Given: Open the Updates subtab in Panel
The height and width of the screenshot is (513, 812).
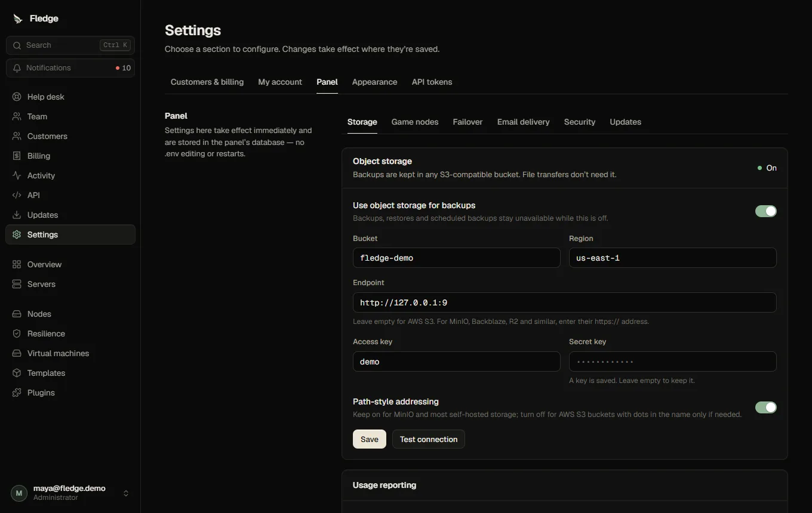Looking at the screenshot, I should coord(625,122).
